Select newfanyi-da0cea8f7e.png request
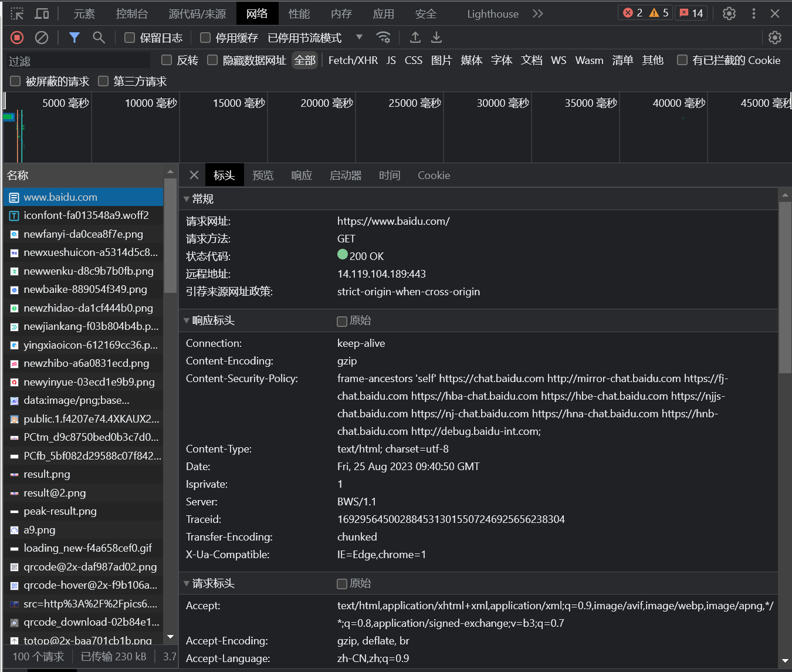This screenshot has width=792, height=672. [x=83, y=234]
